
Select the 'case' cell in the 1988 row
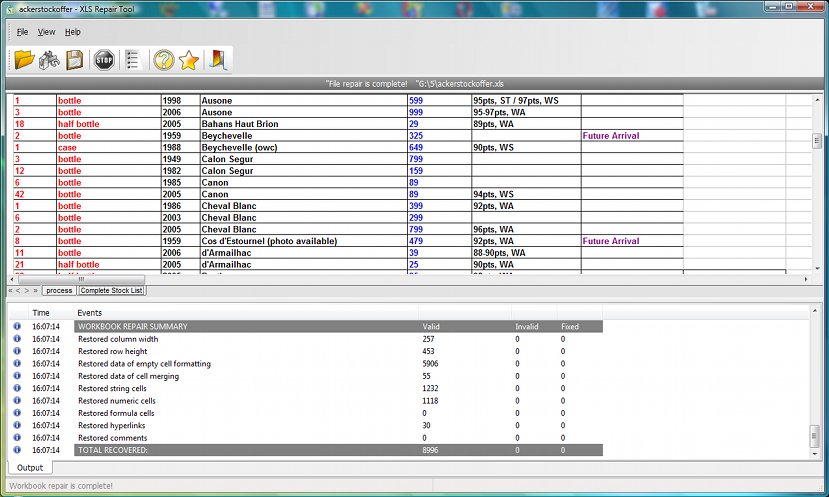click(x=108, y=147)
